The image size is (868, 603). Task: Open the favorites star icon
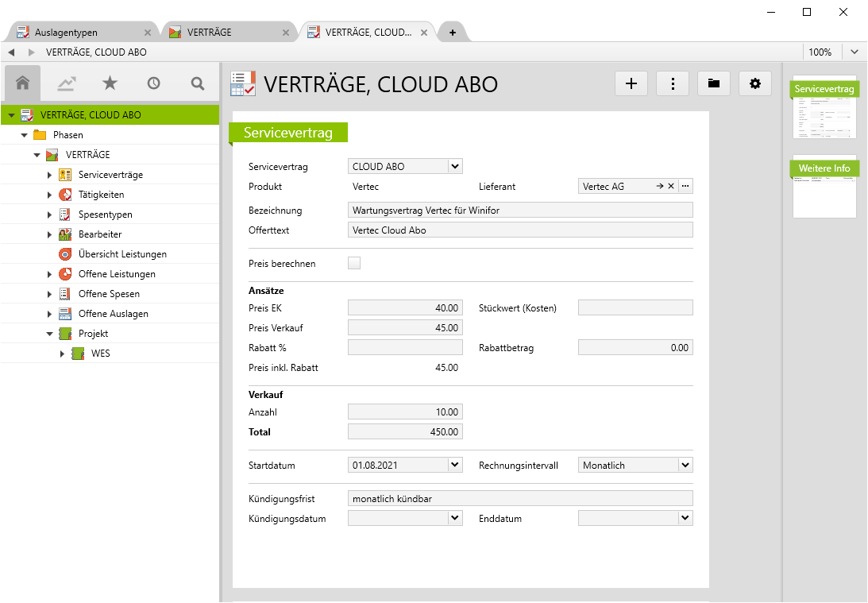[110, 83]
